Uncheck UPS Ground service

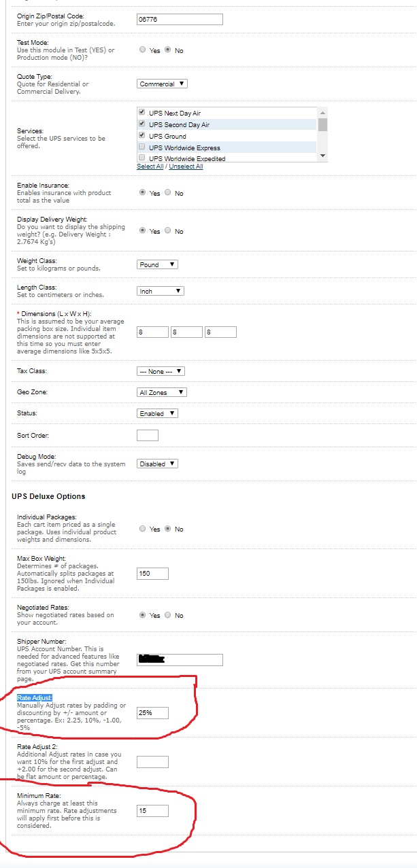coord(141,135)
